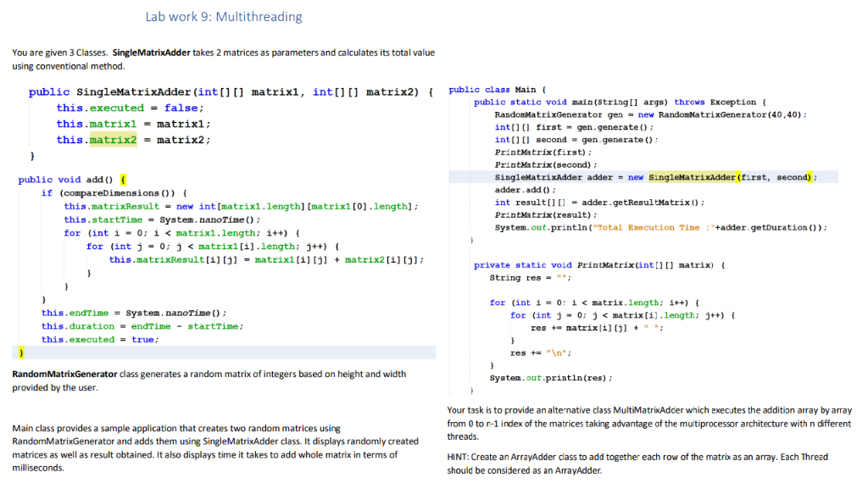Viewport: 868px width, 483px height.
Task: Click the paragraph starting "Your task is to provide"
Action: [x=649, y=423]
